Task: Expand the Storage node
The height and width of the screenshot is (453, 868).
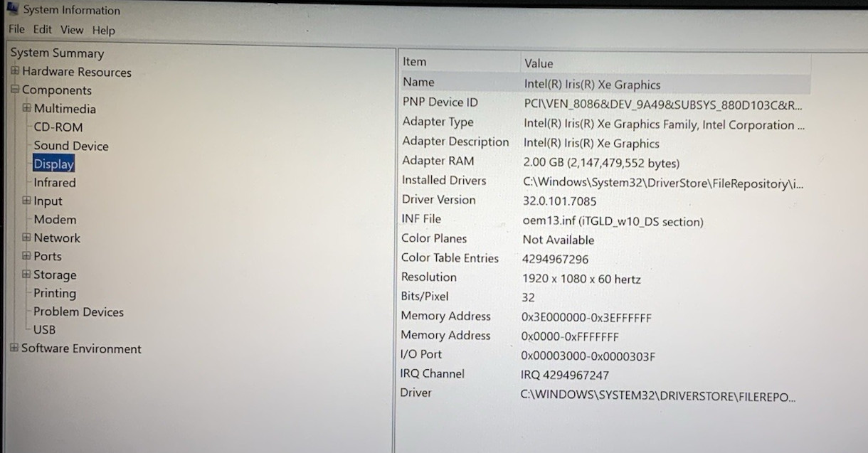Action: coord(26,275)
